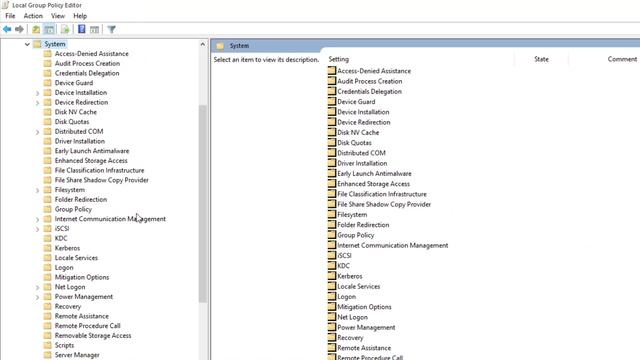
Task: Click the tree pane vertical scrollbar thumb
Action: 203,204
